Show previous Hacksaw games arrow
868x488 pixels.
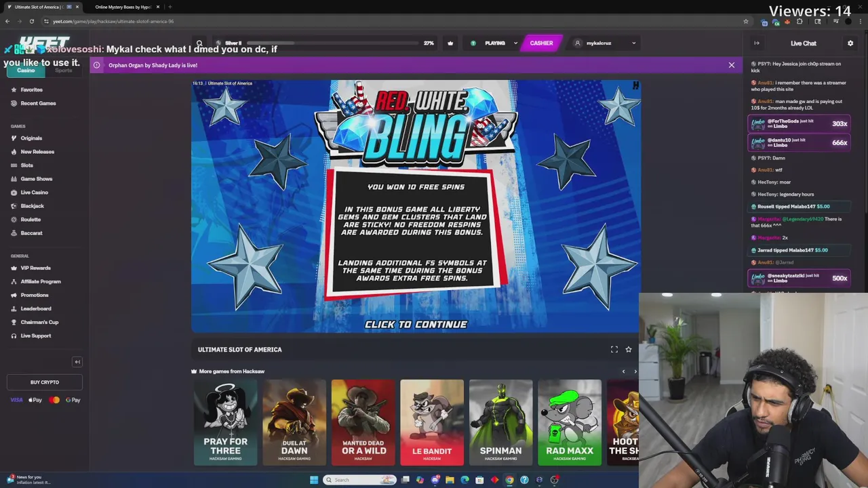(623, 371)
